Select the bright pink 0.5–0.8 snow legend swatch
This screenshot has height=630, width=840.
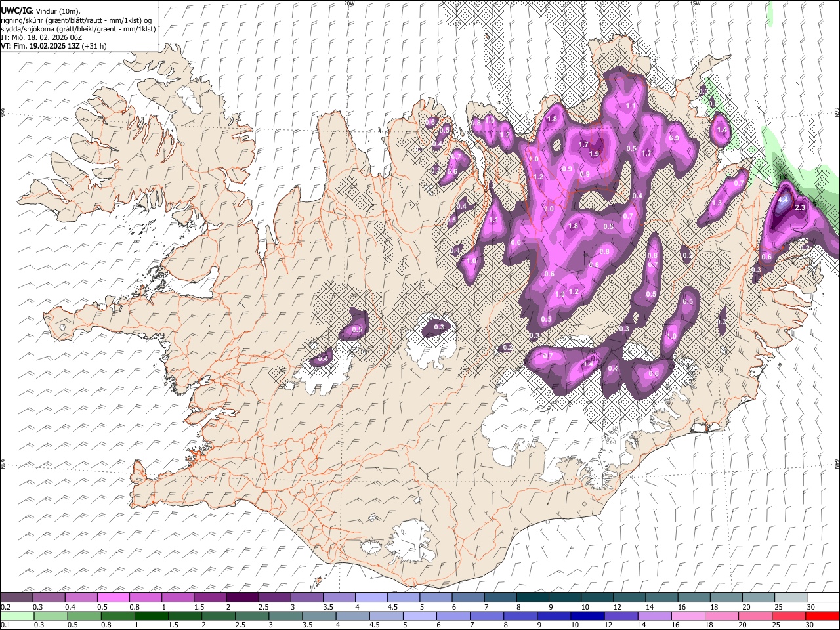[x=113, y=597]
